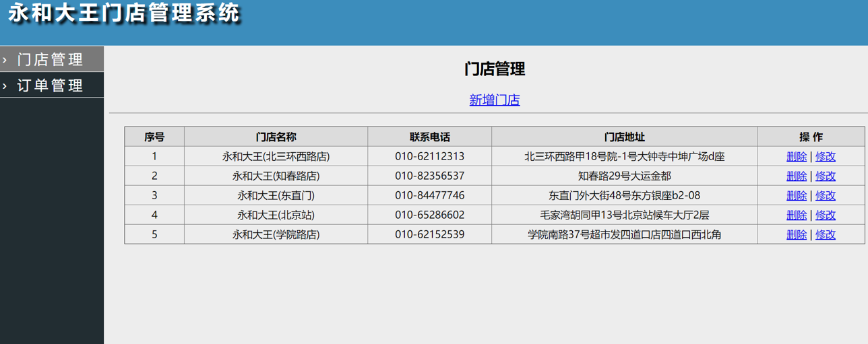868x344 pixels.
Task: Click the 新增门店 link
Action: 495,100
